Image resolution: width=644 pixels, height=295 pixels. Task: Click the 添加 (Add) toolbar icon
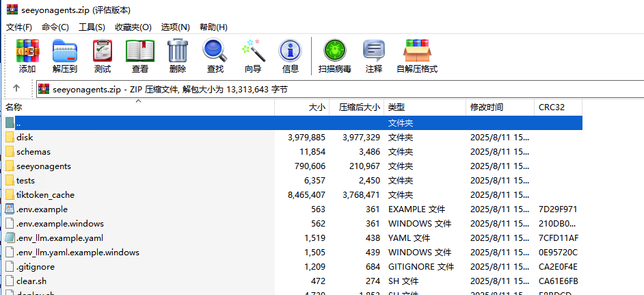tap(27, 51)
